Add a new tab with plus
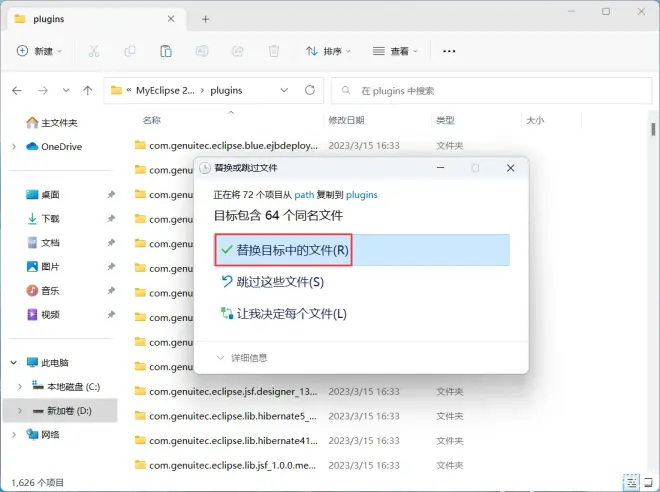Image resolution: width=660 pixels, height=492 pixels. pyautogui.click(x=205, y=19)
